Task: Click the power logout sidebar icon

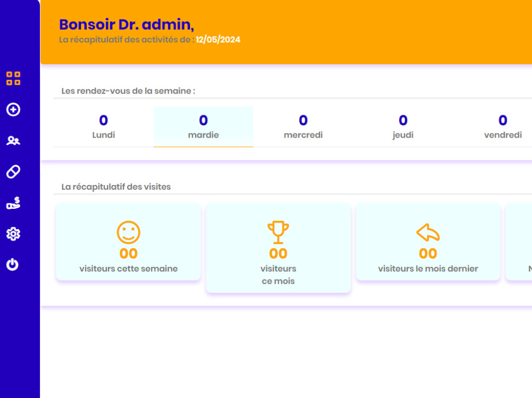Action: [13, 265]
